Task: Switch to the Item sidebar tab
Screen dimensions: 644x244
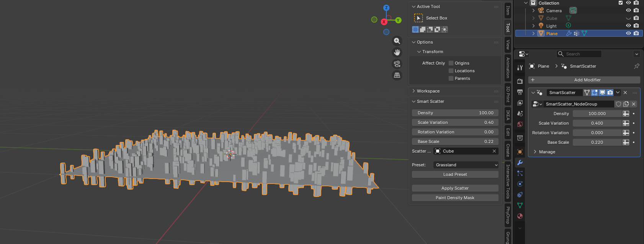Action: point(508,10)
